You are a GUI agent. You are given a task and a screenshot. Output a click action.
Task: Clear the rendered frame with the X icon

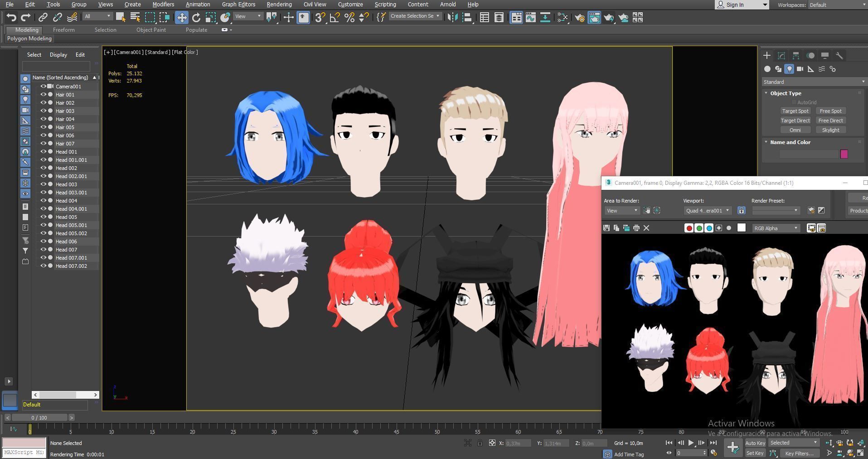646,228
